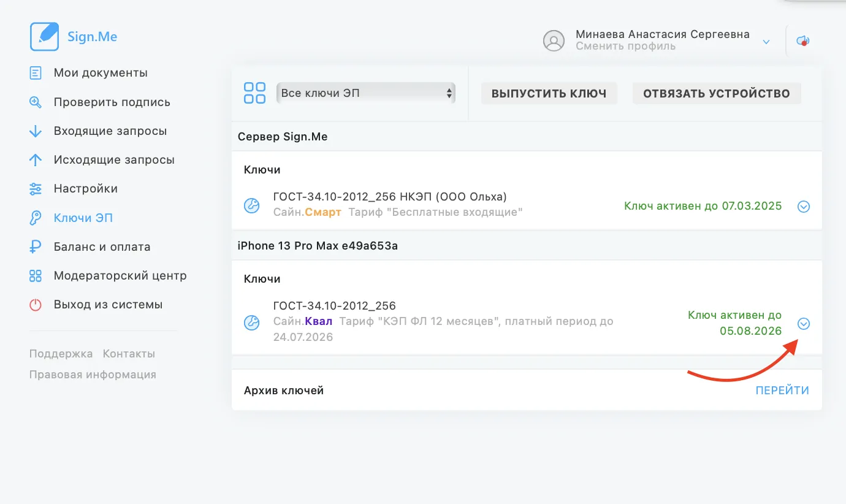Open the notifications megaphone icon
Viewport: 846px width, 504px height.
(x=802, y=41)
